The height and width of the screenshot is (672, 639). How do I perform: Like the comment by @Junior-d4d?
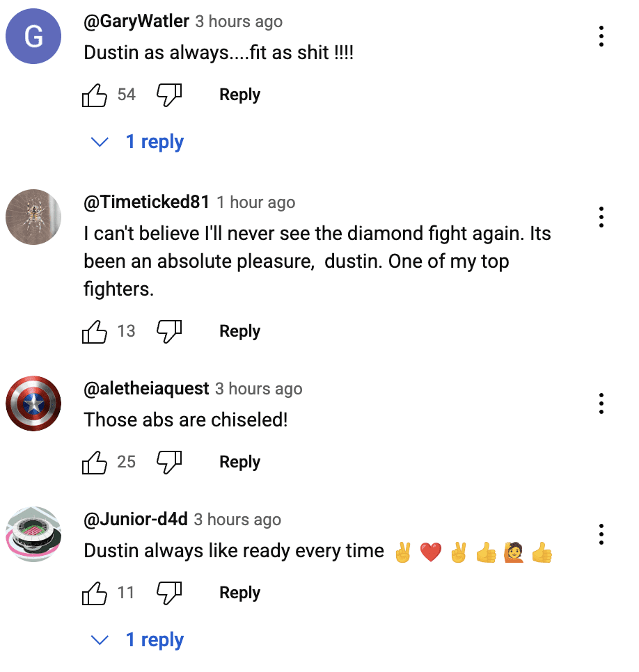point(95,593)
